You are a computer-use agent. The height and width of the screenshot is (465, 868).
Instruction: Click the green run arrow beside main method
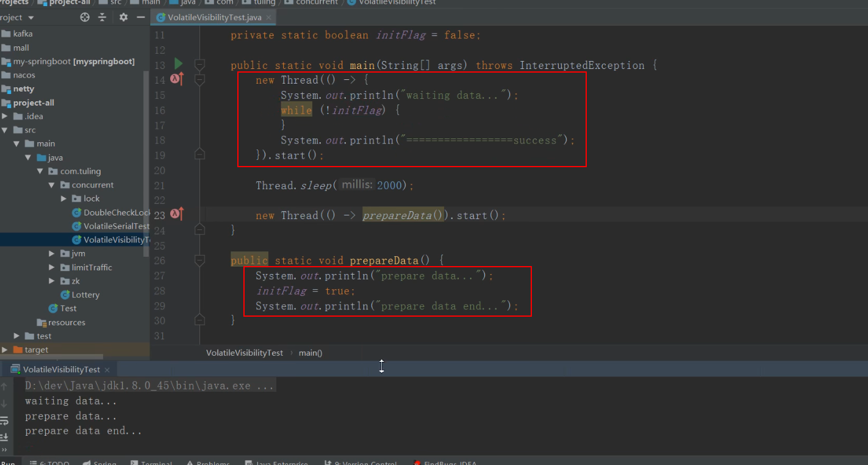tap(178, 63)
